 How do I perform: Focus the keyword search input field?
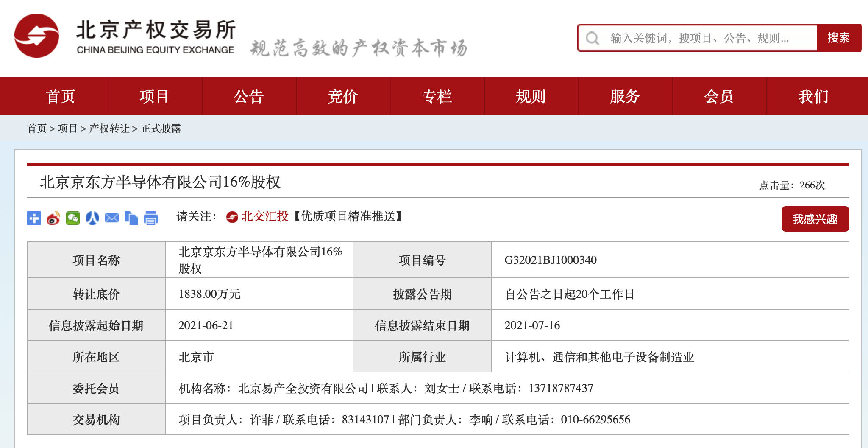[x=698, y=38]
